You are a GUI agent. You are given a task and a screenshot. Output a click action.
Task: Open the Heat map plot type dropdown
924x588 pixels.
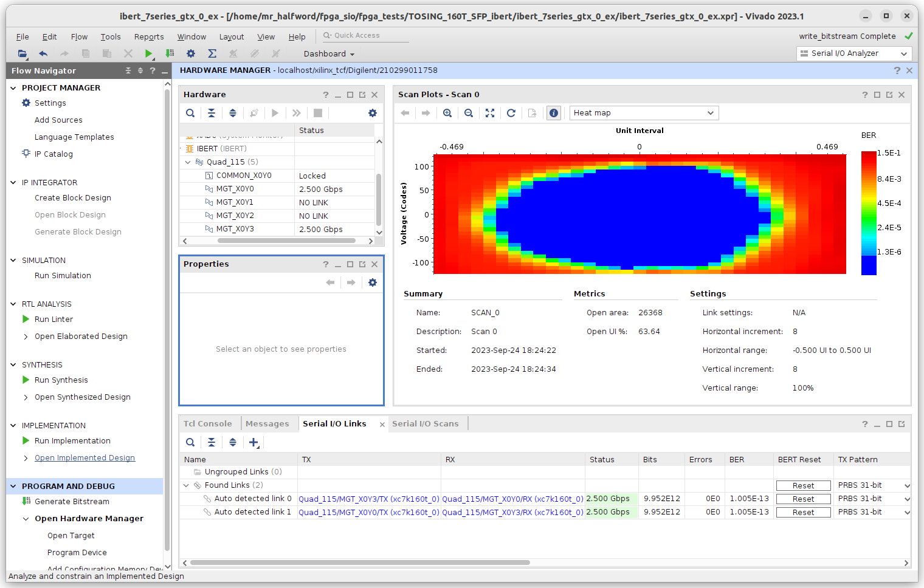point(644,113)
